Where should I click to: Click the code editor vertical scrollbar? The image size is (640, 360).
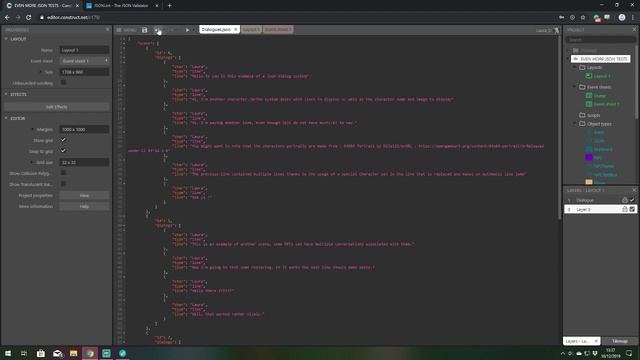click(560, 127)
